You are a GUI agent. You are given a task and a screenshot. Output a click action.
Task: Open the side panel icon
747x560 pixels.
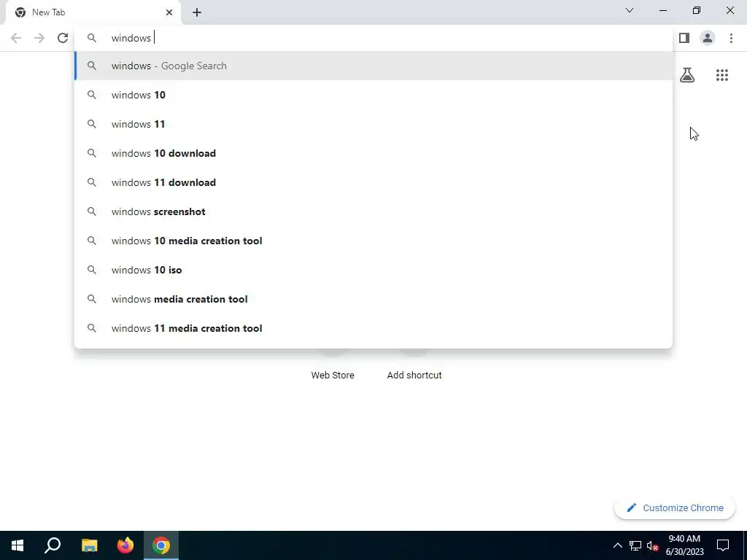point(684,38)
